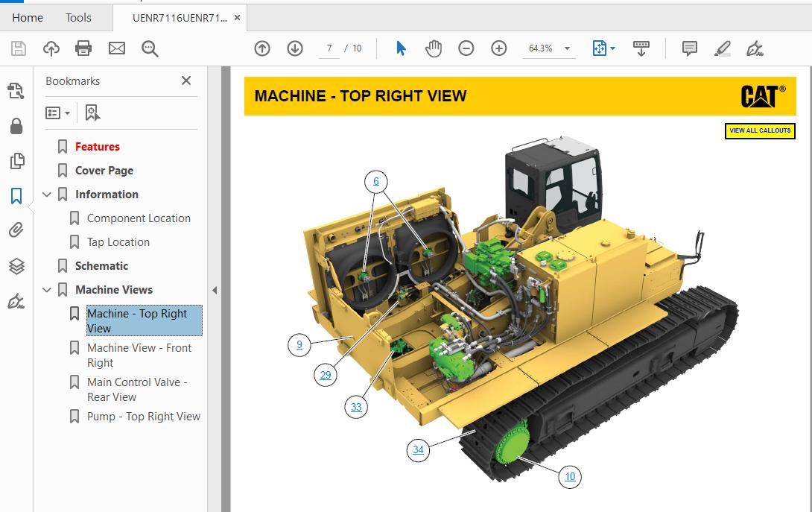The image size is (812, 512).
Task: Open the Features bookmark
Action: (98, 147)
